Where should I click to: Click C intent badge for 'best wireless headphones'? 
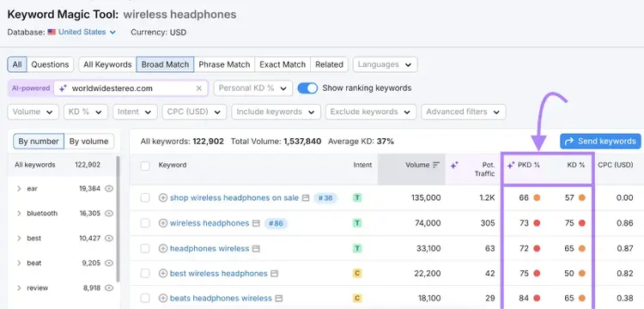357,273
